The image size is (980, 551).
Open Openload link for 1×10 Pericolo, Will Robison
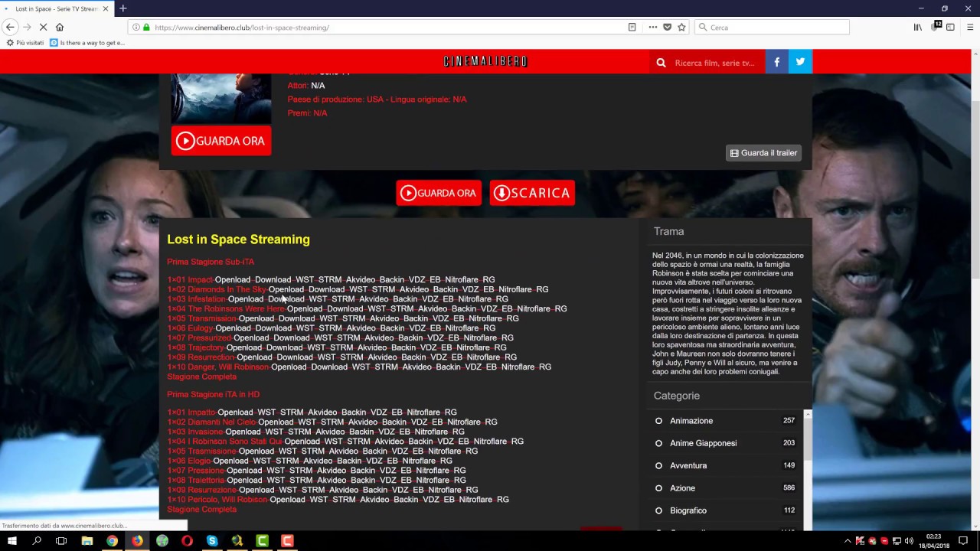pyautogui.click(x=288, y=499)
